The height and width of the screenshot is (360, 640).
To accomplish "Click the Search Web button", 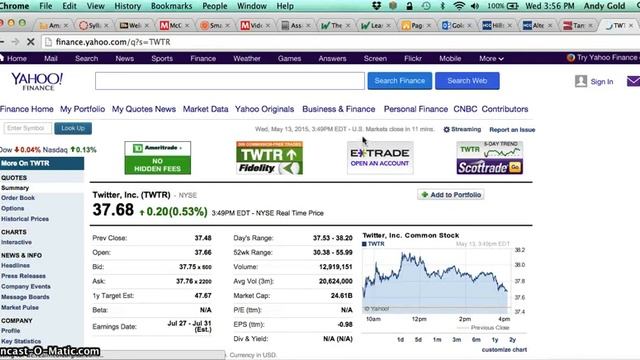I will point(467,81).
